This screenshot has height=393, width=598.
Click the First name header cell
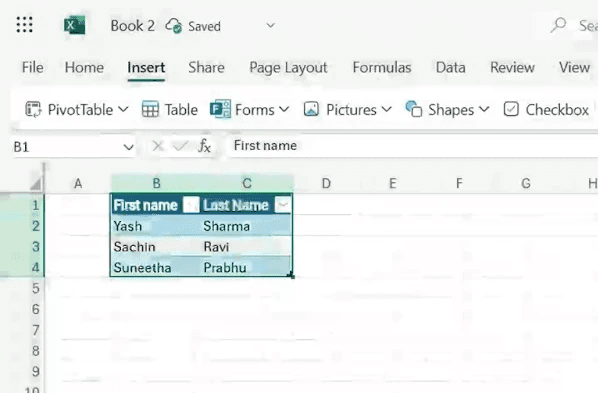[156, 205]
